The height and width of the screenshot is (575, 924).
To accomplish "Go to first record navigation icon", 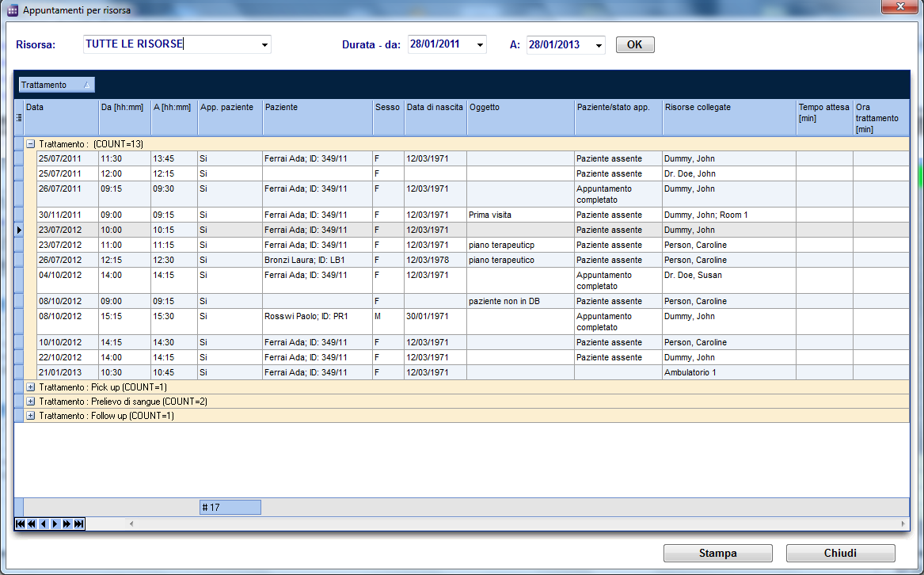I will pyautogui.click(x=20, y=524).
